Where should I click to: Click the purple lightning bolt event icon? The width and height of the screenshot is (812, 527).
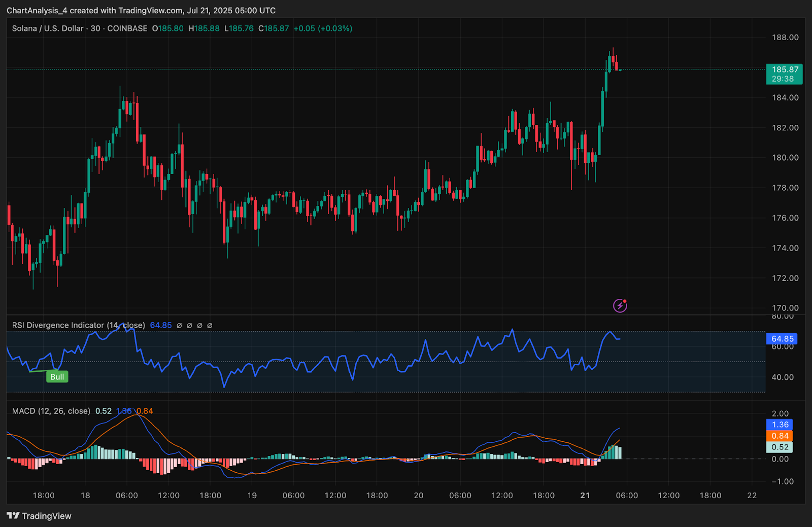[620, 305]
